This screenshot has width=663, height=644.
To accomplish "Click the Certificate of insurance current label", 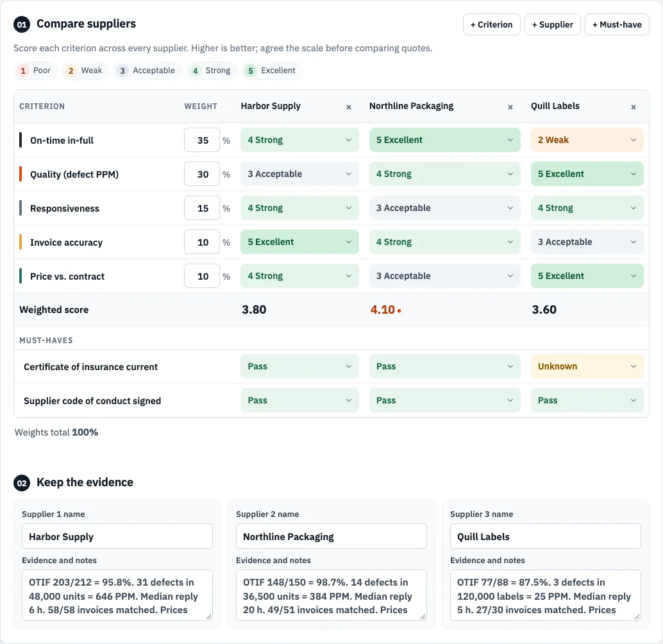I will click(90, 367).
